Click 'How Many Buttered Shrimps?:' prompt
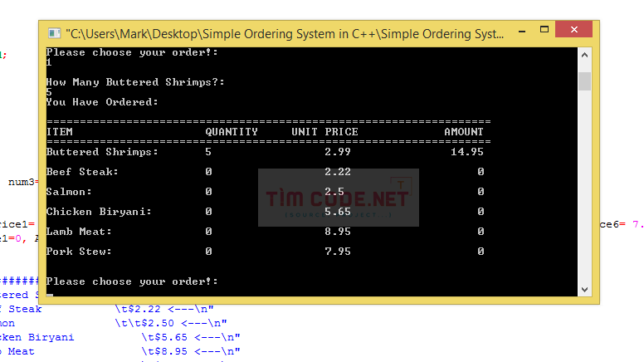644x362 pixels. pyautogui.click(x=135, y=82)
